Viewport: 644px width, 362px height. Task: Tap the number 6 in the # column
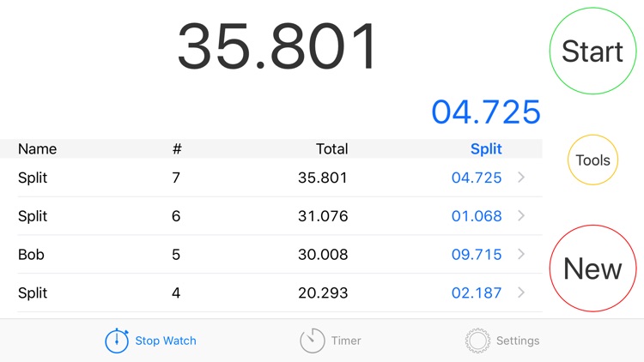(176, 216)
